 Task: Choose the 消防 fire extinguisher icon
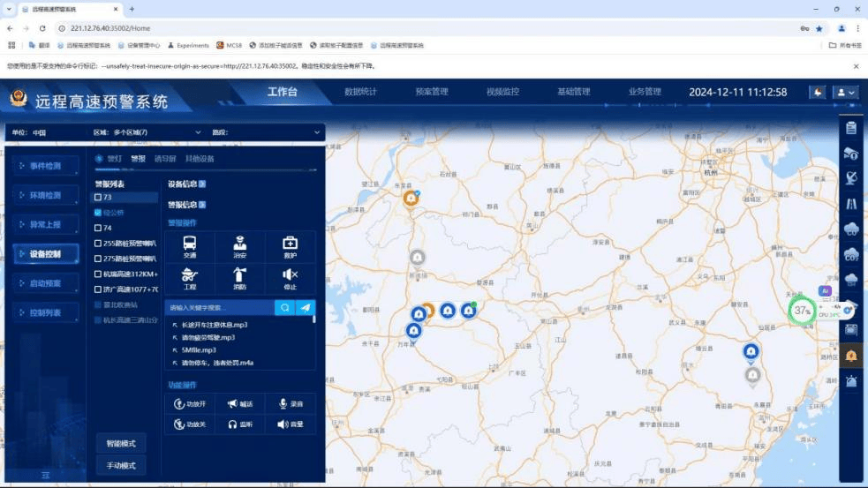(x=239, y=277)
